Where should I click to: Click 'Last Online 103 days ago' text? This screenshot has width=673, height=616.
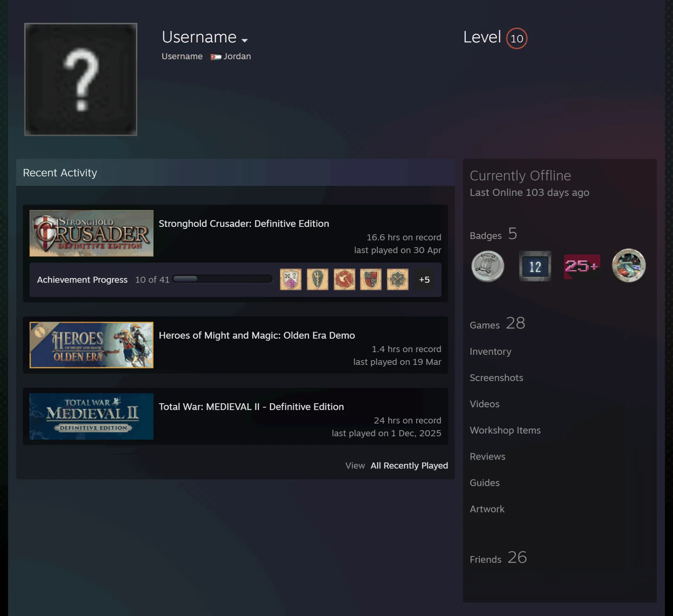point(530,192)
